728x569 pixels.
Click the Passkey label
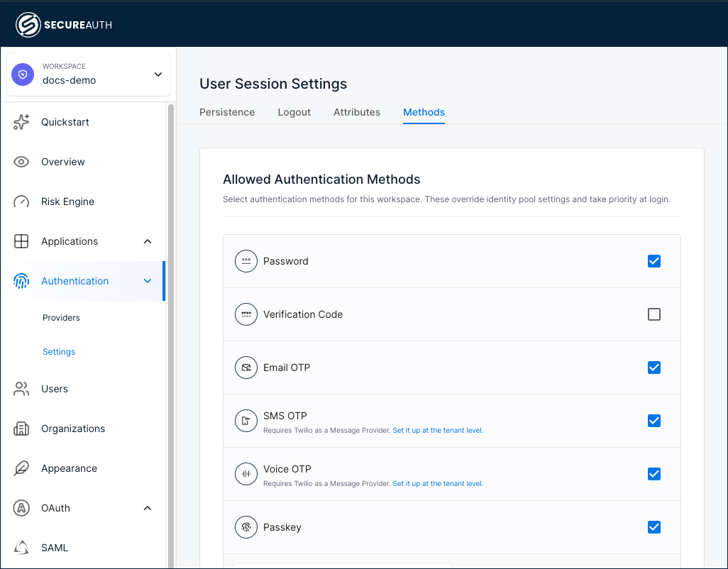(x=282, y=527)
